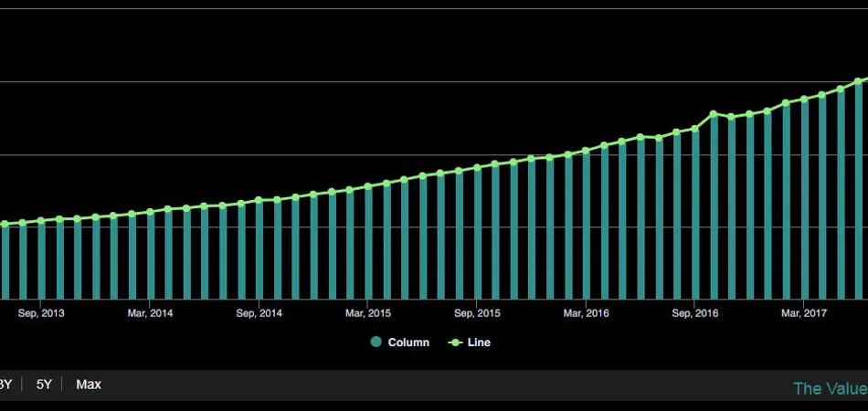This screenshot has height=411, width=868.
Task: Select the 'Sep, 2015' x-axis label
Action: click(477, 313)
